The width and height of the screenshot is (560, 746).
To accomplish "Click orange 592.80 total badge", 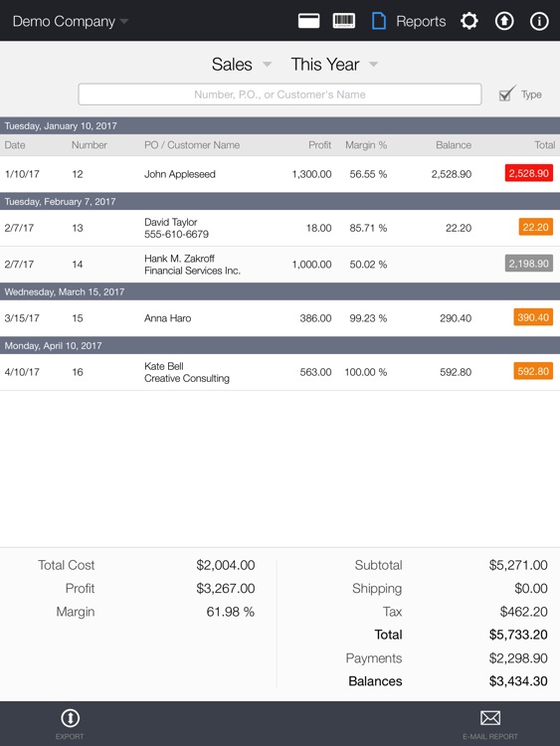I will coord(533,371).
